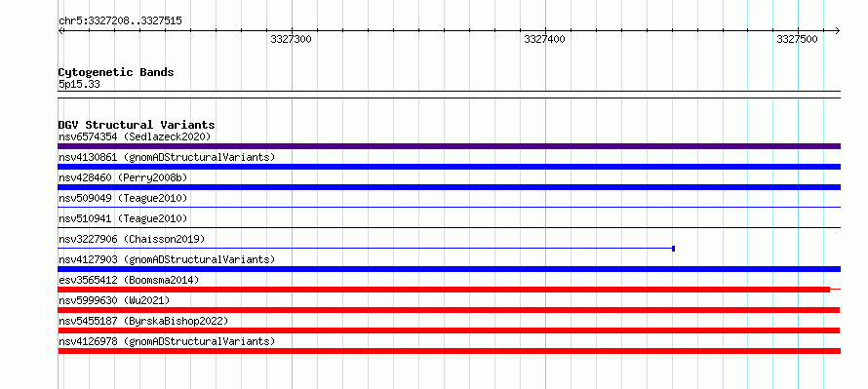868x389 pixels.
Task: Open nsv4127903 (gnomADStructuralVariants) label
Action: [167, 259]
